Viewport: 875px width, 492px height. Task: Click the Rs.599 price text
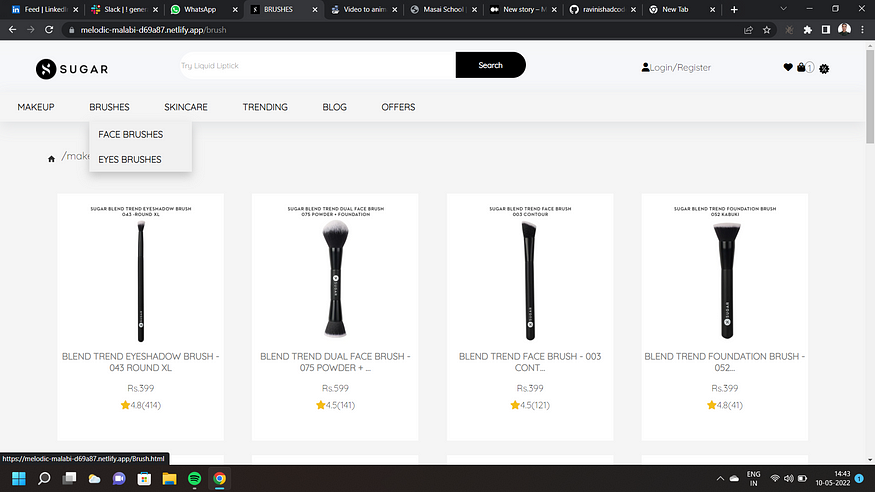[x=335, y=388]
